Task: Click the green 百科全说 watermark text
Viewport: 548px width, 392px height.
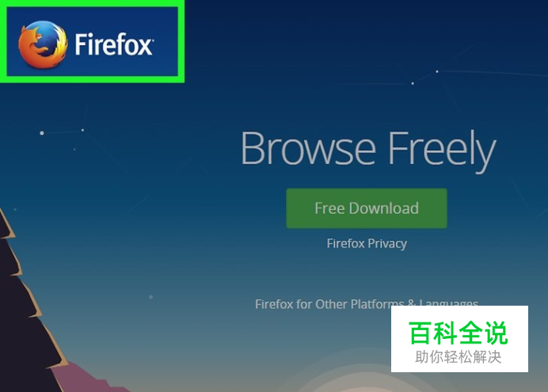Action: tap(459, 333)
